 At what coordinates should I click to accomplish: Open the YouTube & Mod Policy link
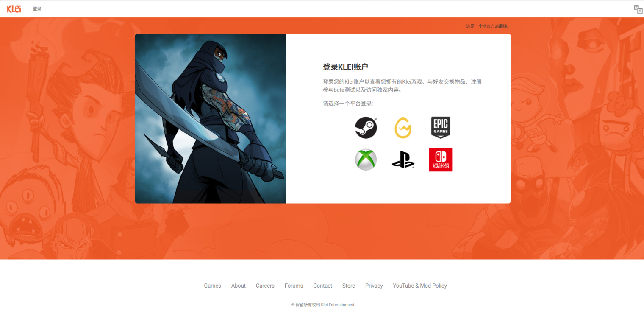click(x=420, y=286)
